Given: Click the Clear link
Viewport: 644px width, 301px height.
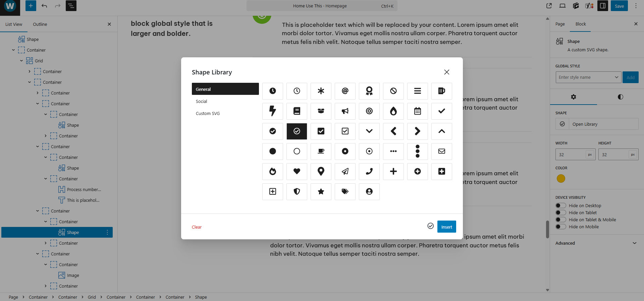Looking at the screenshot, I should [197, 227].
